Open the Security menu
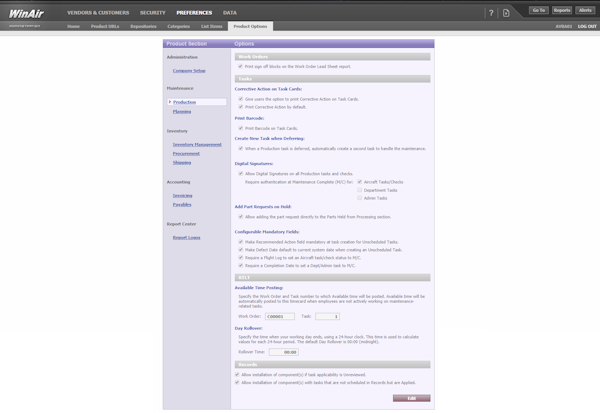The height and width of the screenshot is (413, 600). tap(152, 13)
